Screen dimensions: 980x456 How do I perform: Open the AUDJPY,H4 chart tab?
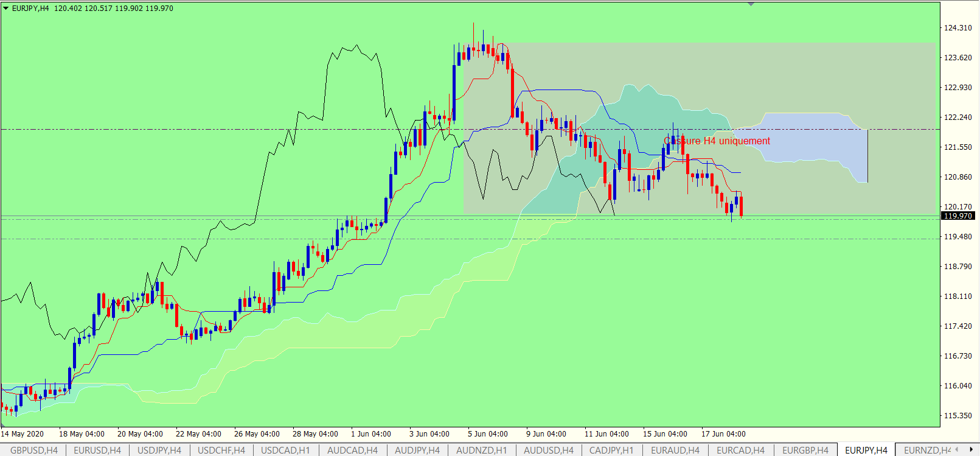[x=417, y=451]
